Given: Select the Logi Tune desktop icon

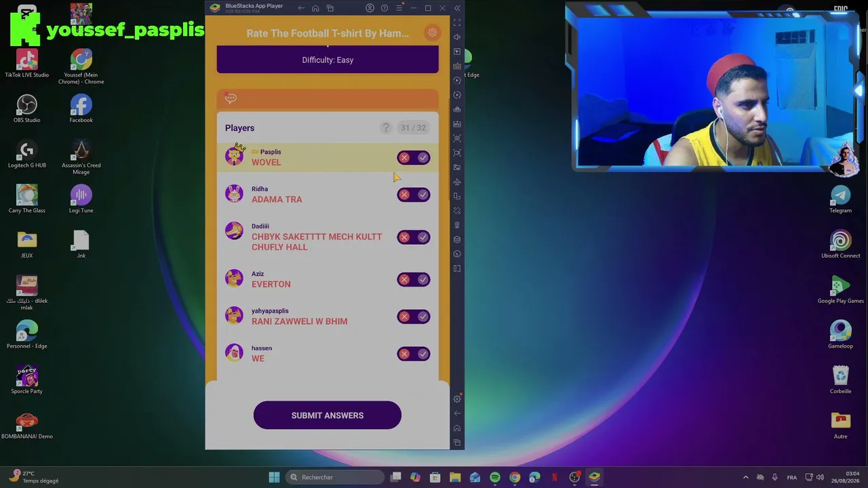Looking at the screenshot, I should tap(81, 199).
